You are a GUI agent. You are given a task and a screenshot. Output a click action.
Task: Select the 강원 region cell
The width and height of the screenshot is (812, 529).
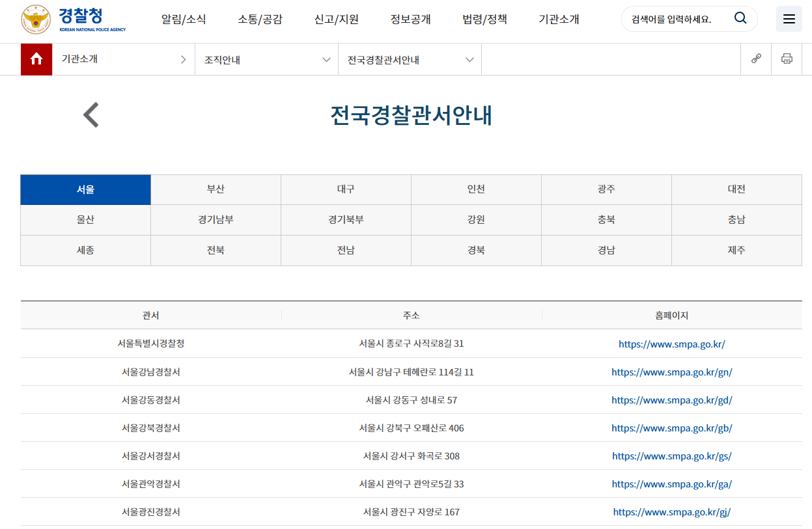[x=476, y=219]
